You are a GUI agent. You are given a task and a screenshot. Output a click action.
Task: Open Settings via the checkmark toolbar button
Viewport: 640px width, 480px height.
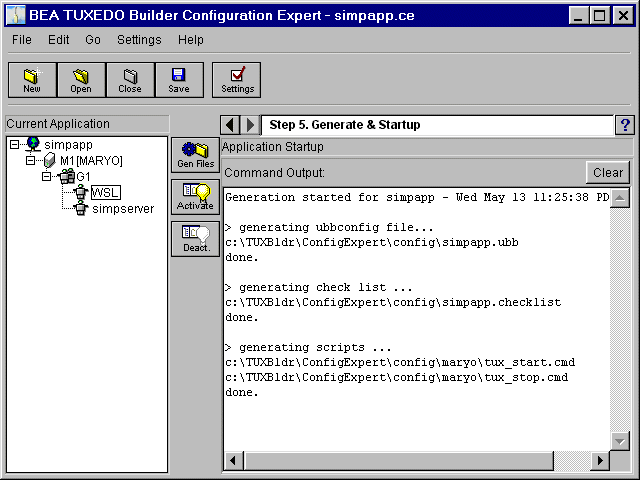point(236,80)
